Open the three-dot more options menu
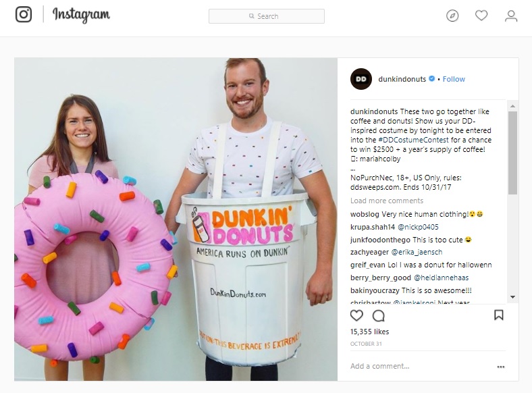The width and height of the screenshot is (532, 393). point(501,367)
